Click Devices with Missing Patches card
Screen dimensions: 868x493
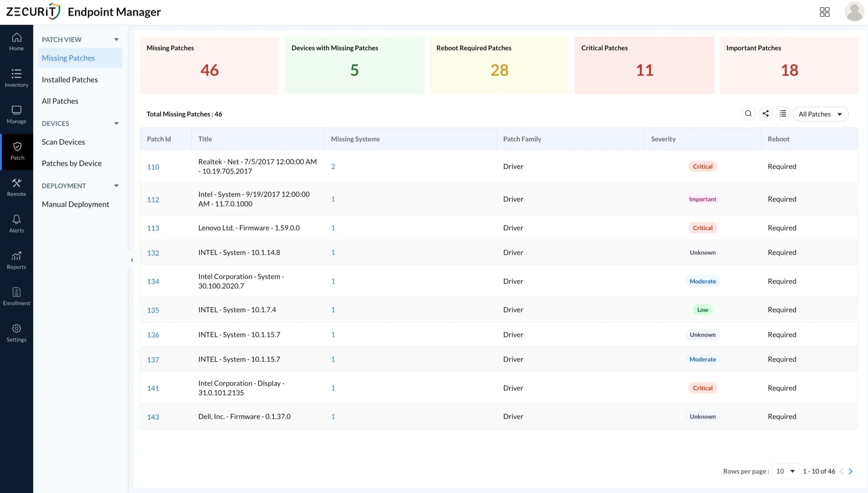354,65
